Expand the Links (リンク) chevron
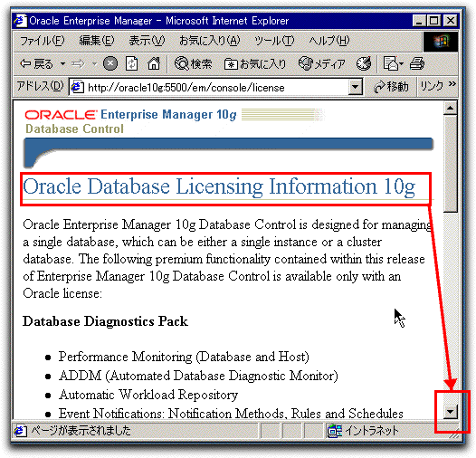 tap(452, 84)
